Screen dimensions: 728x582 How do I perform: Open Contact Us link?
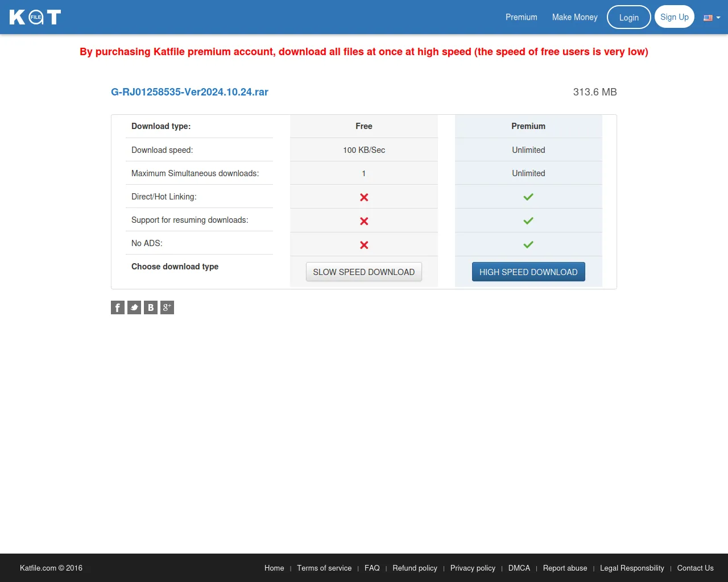tap(695, 568)
